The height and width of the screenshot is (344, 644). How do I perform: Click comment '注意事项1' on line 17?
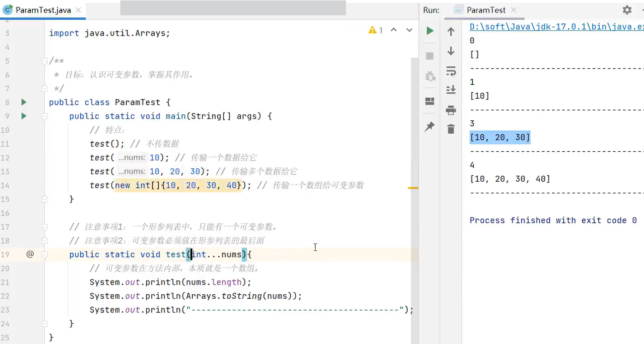point(104,227)
